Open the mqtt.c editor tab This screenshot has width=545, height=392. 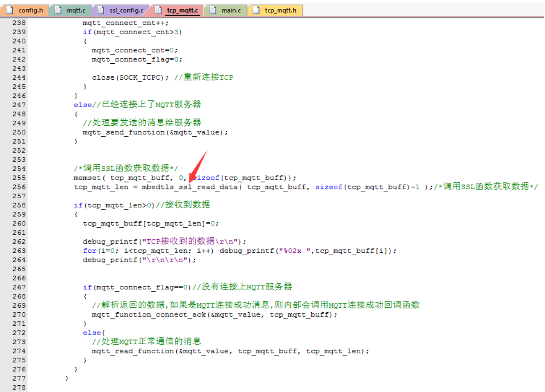tap(76, 10)
